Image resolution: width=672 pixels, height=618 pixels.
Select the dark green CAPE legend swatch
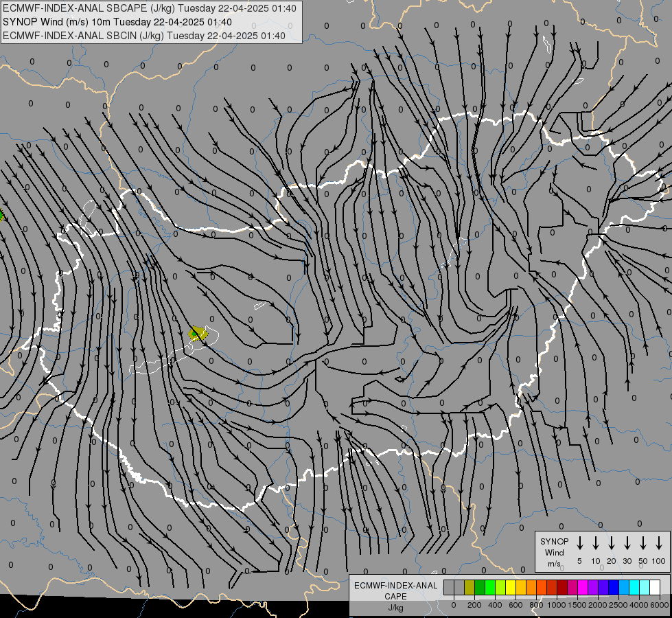tap(480, 587)
